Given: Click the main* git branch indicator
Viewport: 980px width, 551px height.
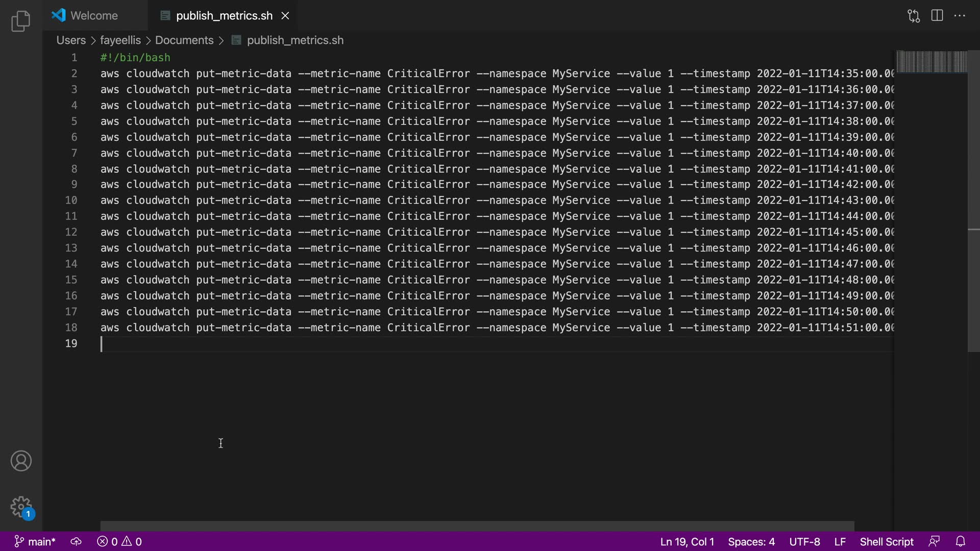Looking at the screenshot, I should pos(35,542).
